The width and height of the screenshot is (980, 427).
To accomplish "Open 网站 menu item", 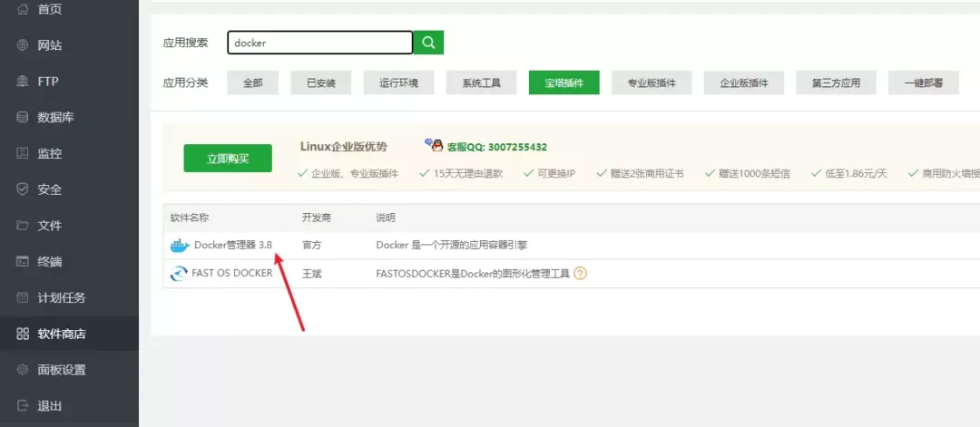I will tap(49, 45).
